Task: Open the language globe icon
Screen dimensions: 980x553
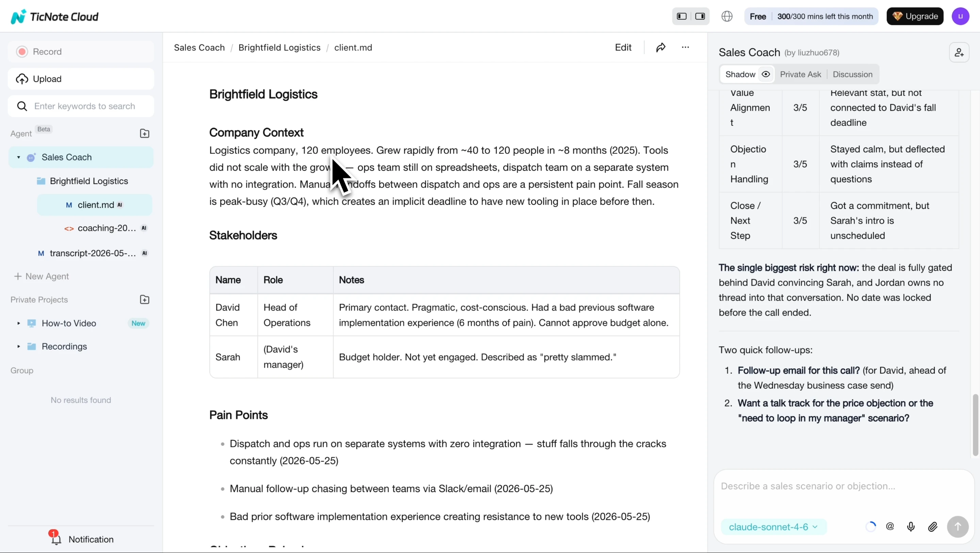Action: (x=727, y=16)
